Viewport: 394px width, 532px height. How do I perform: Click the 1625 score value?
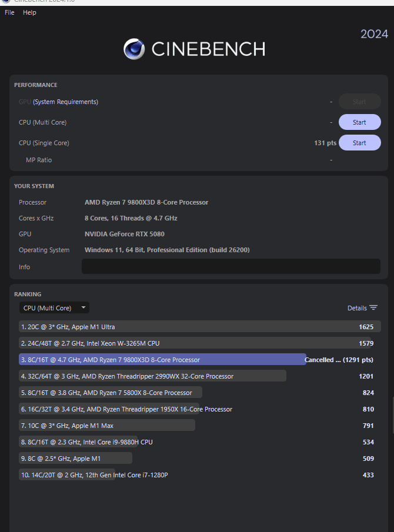[x=366, y=327]
